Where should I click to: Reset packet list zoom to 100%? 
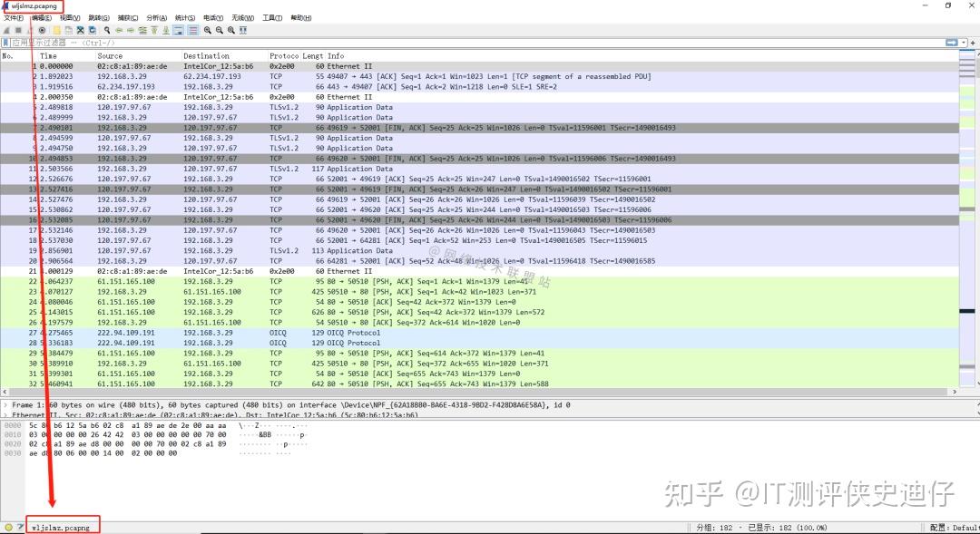pos(231,29)
